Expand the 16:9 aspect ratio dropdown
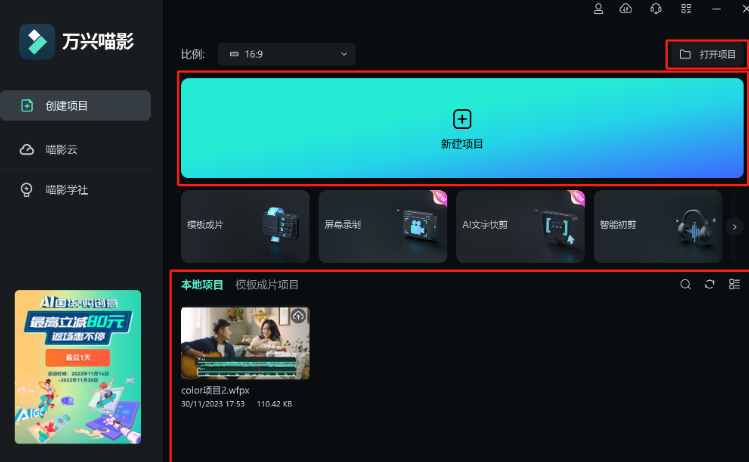Viewport: 749px width, 462px height. click(287, 54)
